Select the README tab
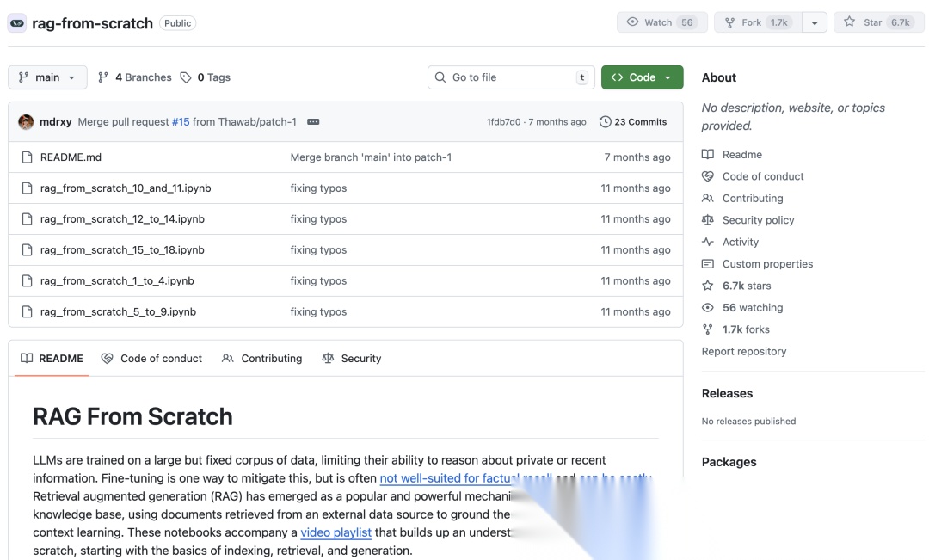The image size is (929, 560). click(52, 358)
